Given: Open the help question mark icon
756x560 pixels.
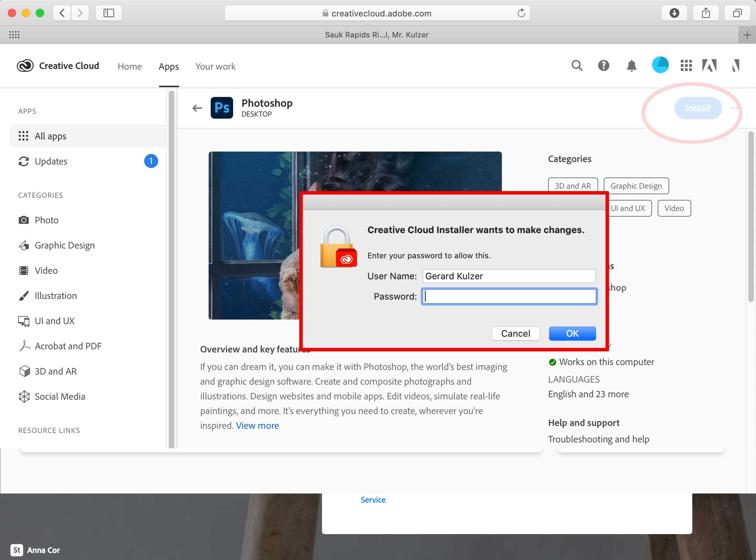Looking at the screenshot, I should (604, 65).
